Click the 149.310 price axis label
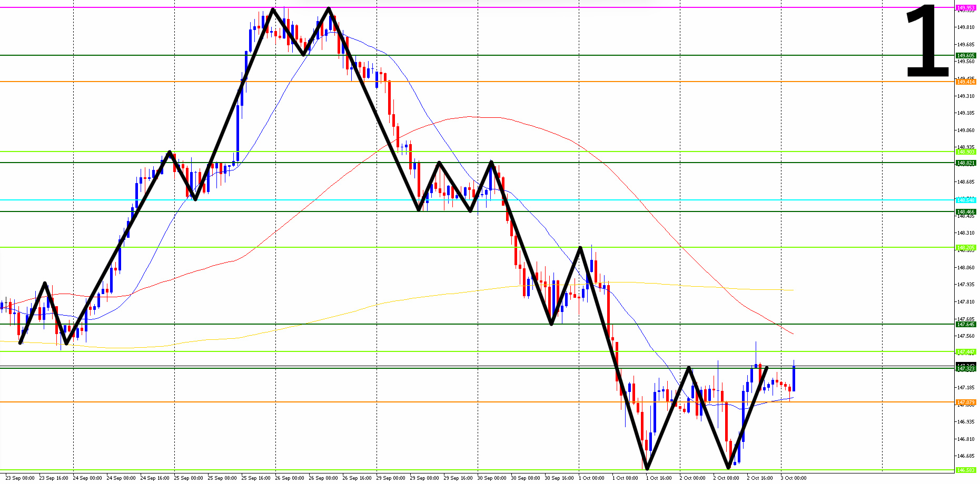980x484 pixels. click(965, 96)
